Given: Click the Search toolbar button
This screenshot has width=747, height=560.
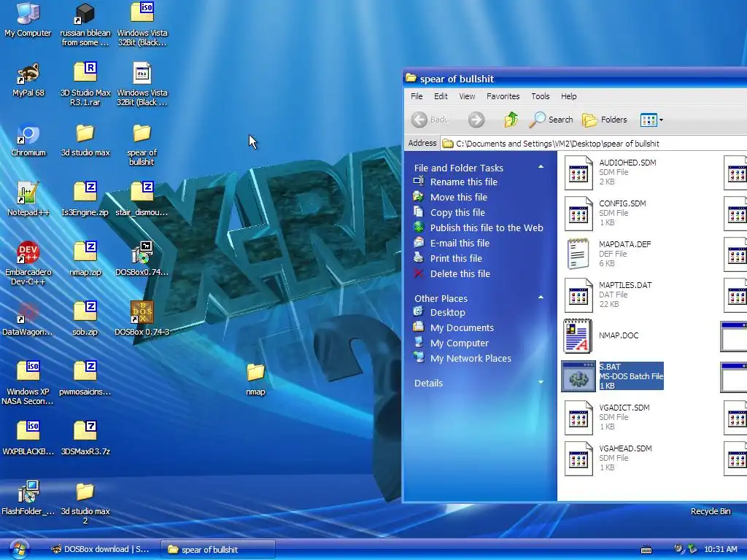Looking at the screenshot, I should [x=551, y=120].
